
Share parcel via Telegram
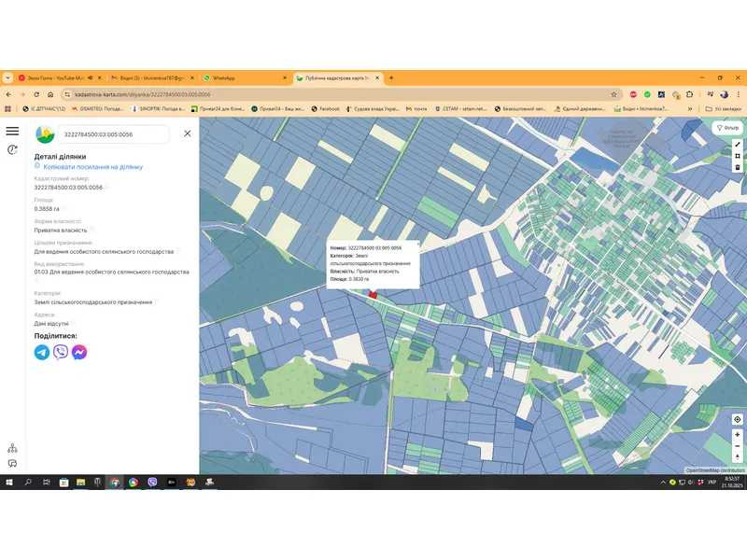(x=42, y=352)
